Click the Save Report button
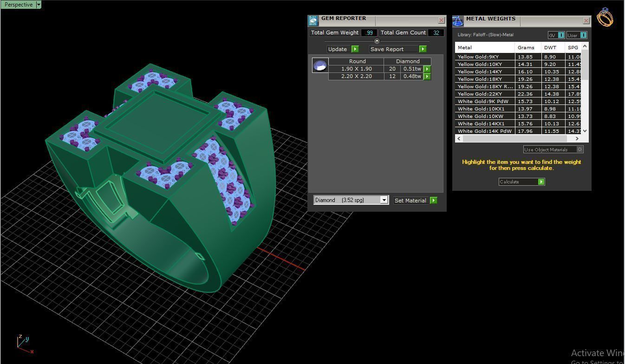The image size is (625, 364). [x=394, y=49]
